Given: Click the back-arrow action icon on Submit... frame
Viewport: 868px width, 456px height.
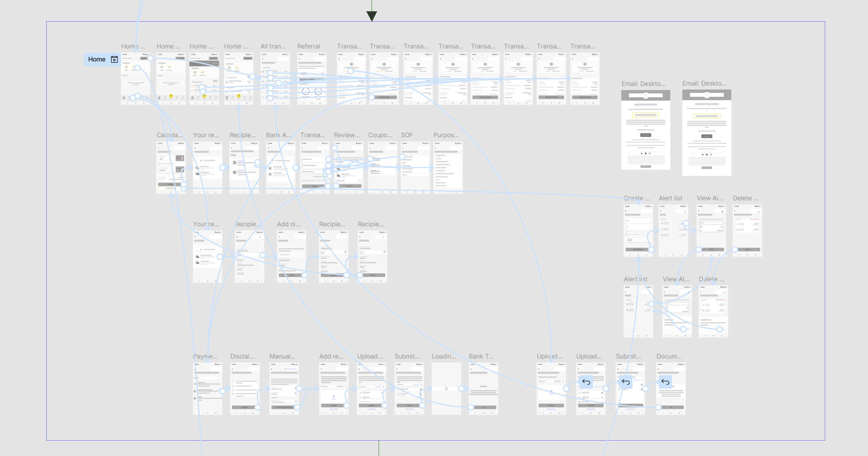Looking at the screenshot, I should pyautogui.click(x=626, y=382).
